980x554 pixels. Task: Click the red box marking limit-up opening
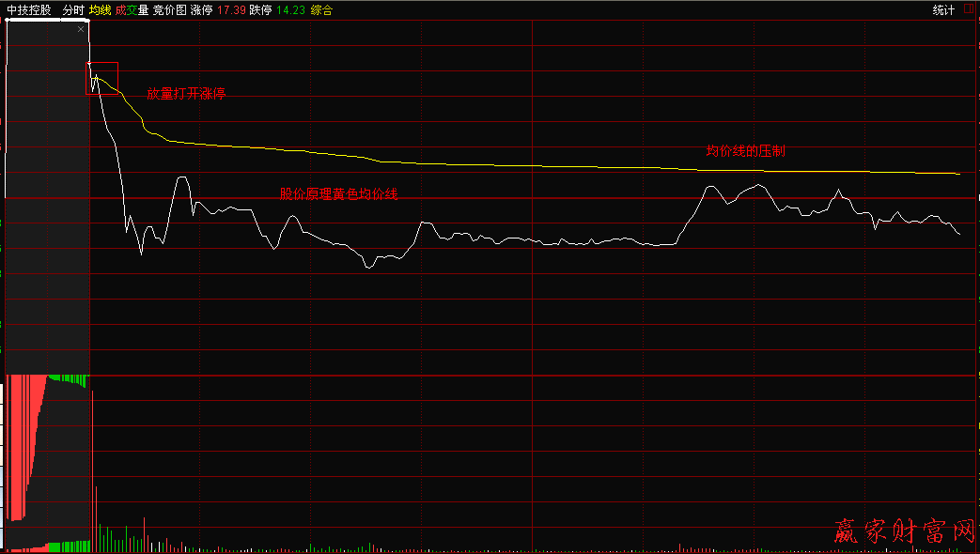click(103, 78)
